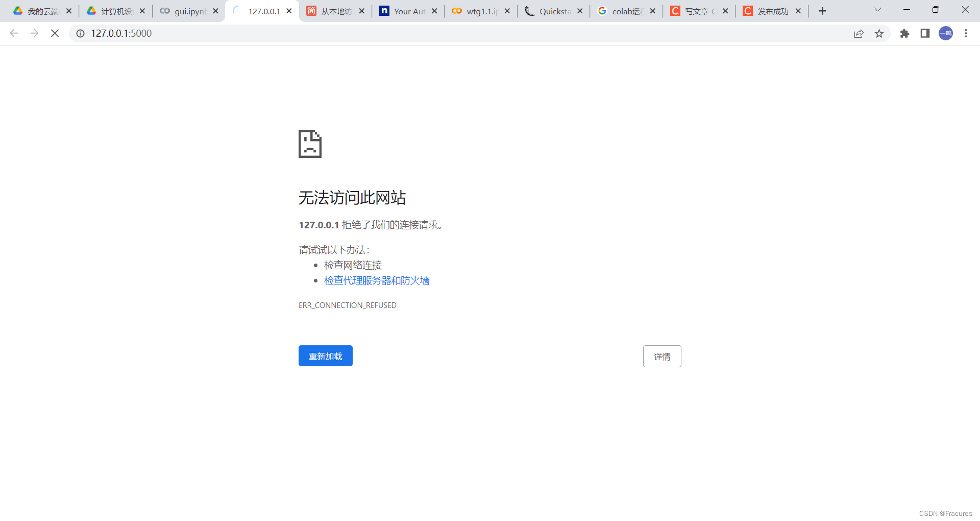Close the 计算机设 tab
This screenshot has height=521, width=980.
tap(142, 11)
